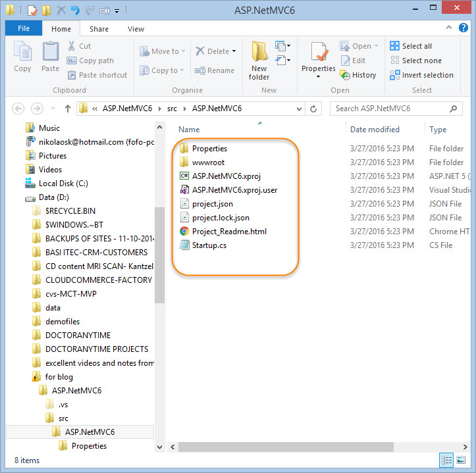The height and width of the screenshot is (473, 476).
Task: Click the History command
Action: point(358,75)
